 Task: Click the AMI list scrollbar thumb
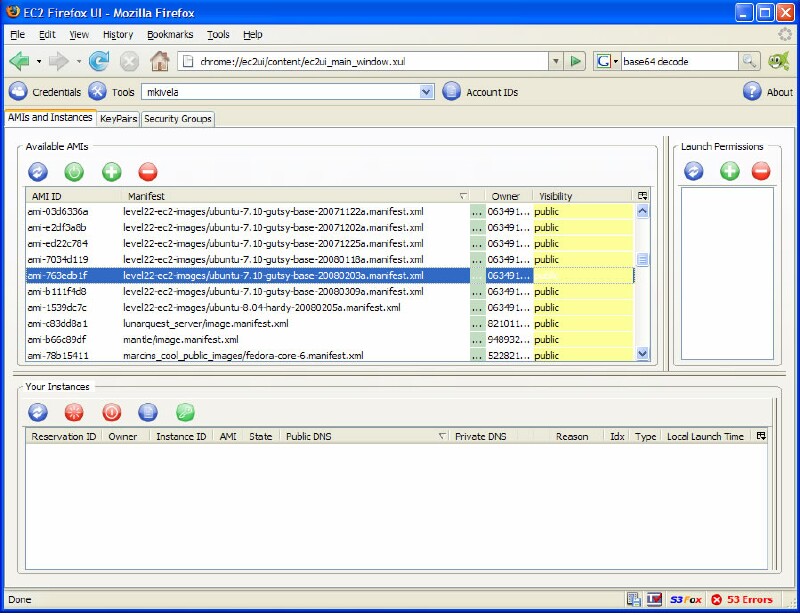pos(642,259)
